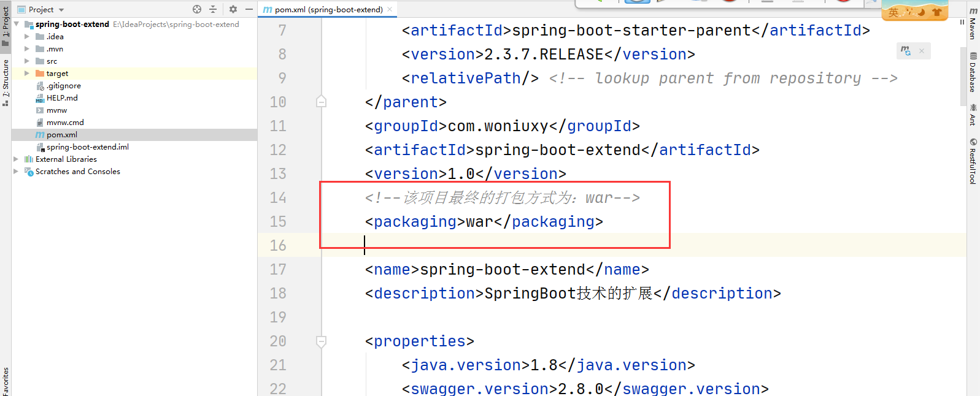Load Maven changes floating icon
Image resolution: width=980 pixels, height=396 pixels.
(x=906, y=51)
